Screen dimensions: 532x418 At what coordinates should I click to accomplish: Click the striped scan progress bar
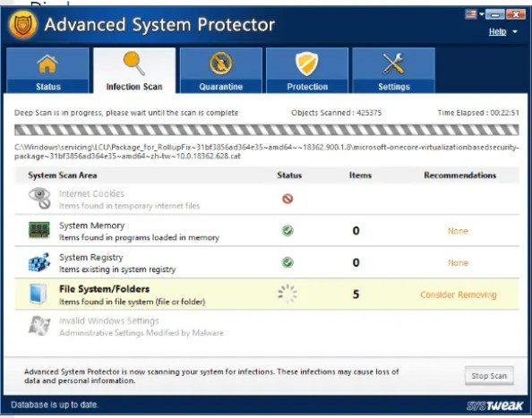click(267, 131)
